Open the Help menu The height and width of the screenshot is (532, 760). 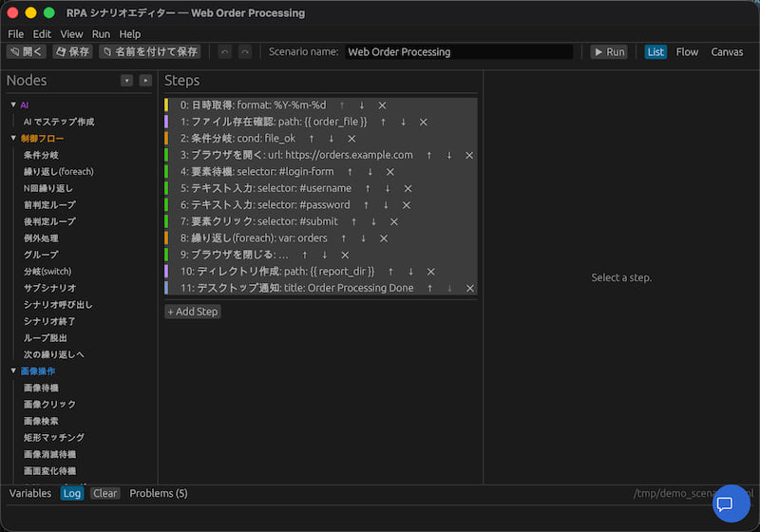click(x=130, y=34)
